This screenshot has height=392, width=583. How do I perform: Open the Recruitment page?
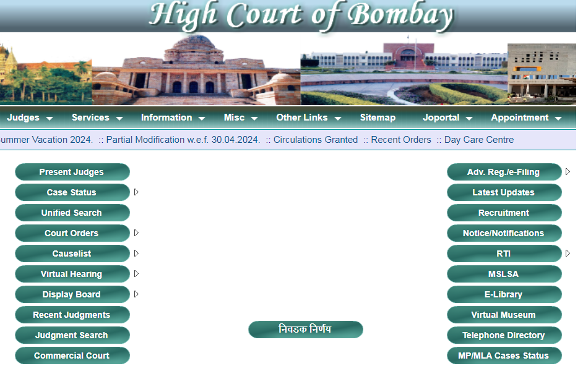coord(504,213)
